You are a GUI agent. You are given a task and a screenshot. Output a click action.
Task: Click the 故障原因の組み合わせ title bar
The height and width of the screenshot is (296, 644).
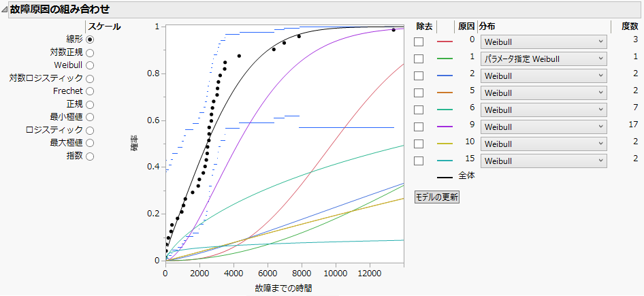tap(325, 10)
